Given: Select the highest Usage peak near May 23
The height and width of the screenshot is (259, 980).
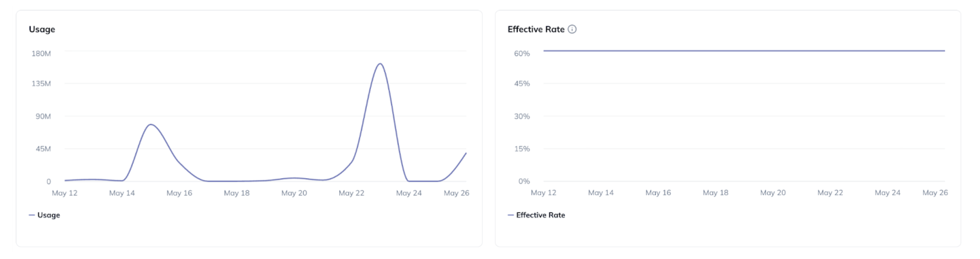Looking at the screenshot, I should (380, 64).
